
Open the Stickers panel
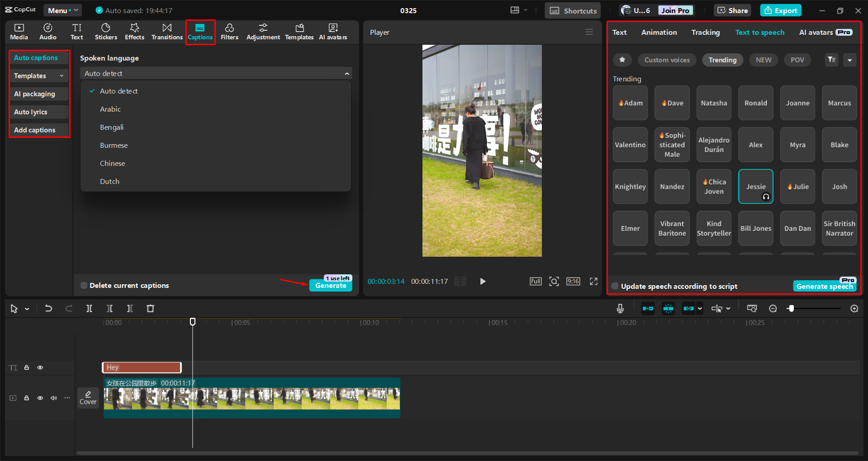click(105, 31)
